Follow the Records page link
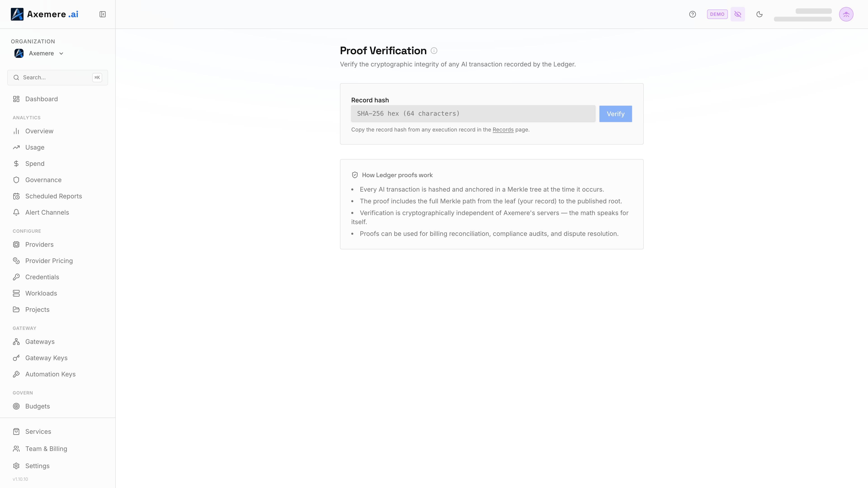Viewport: 868px width, 488px height. pyautogui.click(x=503, y=130)
